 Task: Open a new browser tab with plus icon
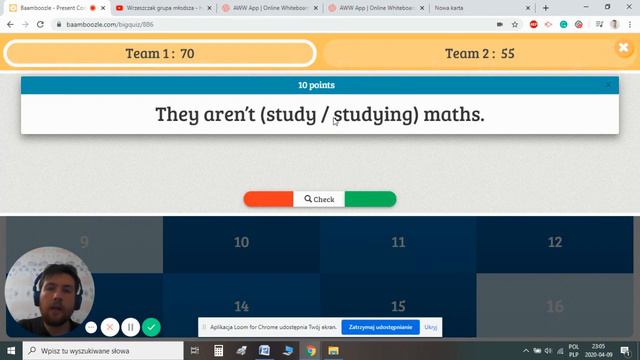(546, 8)
